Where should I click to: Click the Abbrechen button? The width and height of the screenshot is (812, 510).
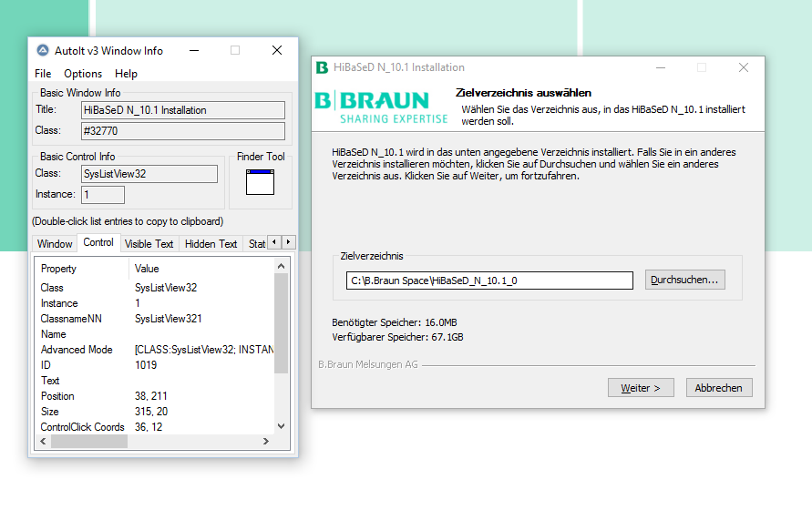[x=719, y=388]
